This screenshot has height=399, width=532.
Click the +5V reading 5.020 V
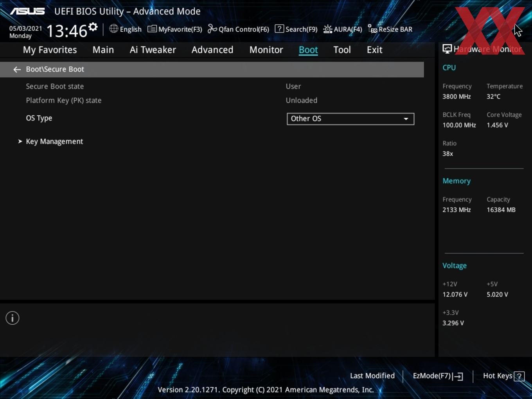click(497, 295)
